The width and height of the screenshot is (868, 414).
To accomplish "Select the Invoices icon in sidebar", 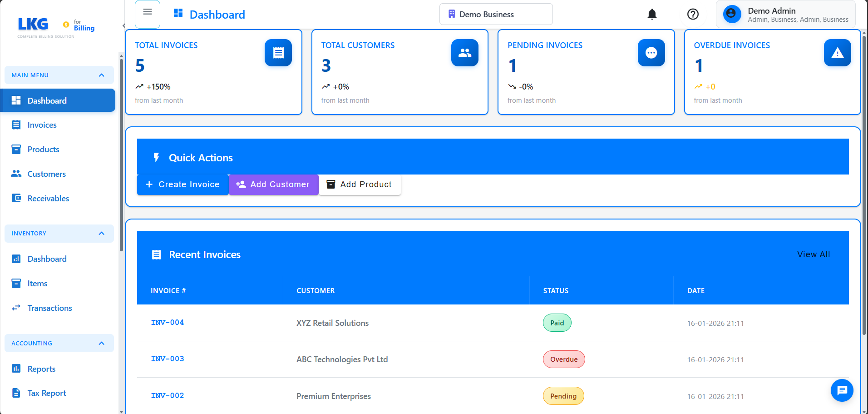I will click(x=16, y=125).
